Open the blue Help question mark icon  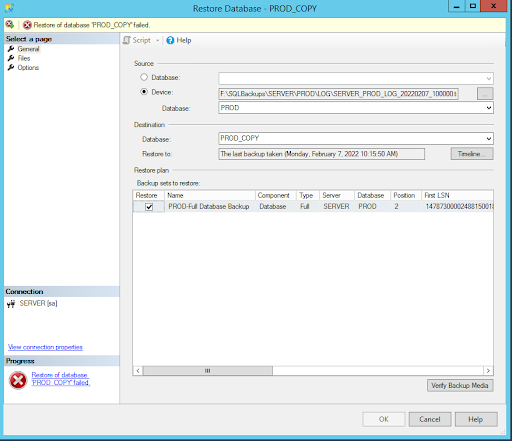pyautogui.click(x=170, y=40)
